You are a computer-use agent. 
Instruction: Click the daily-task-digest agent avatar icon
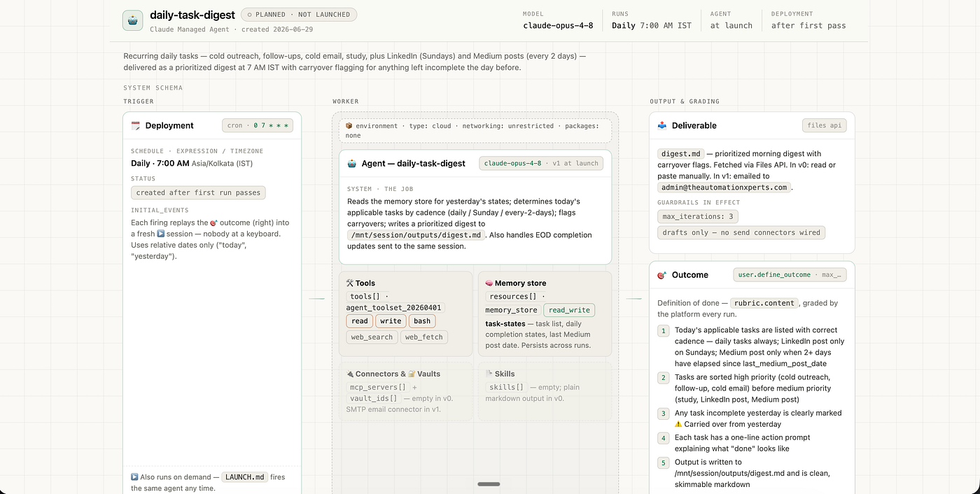(133, 20)
